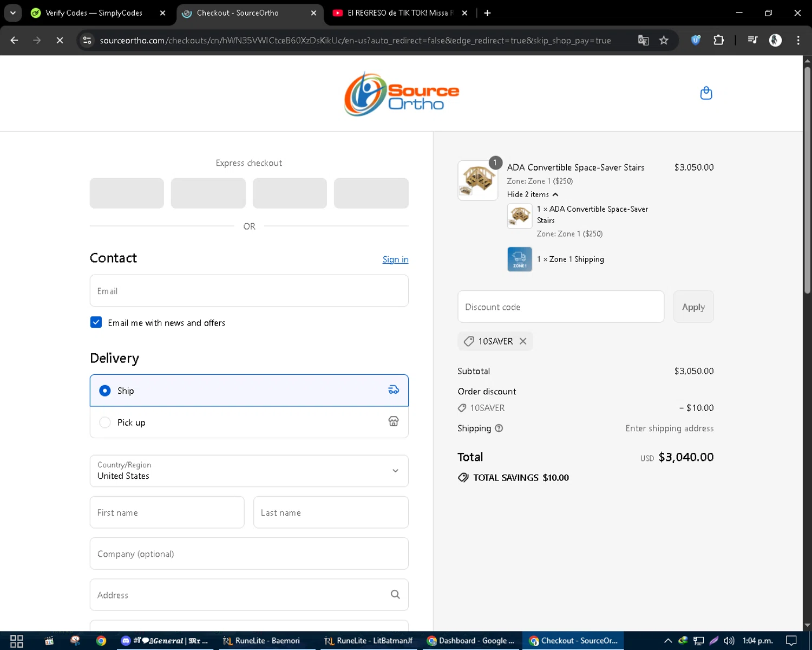View site information icon in address bar
Image resolution: width=812 pixels, height=650 pixels.
[x=87, y=40]
